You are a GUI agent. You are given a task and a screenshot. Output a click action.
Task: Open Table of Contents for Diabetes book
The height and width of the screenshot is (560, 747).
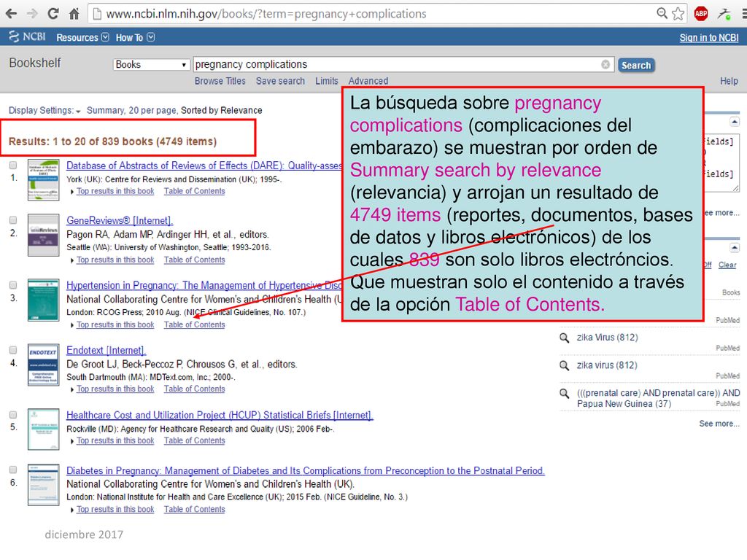tap(194, 510)
